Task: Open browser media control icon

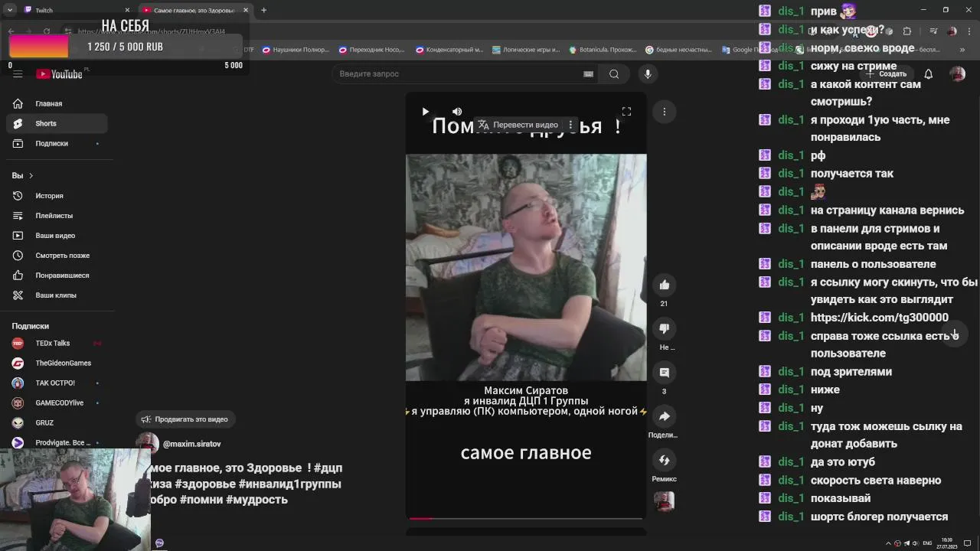Action: pos(933,31)
